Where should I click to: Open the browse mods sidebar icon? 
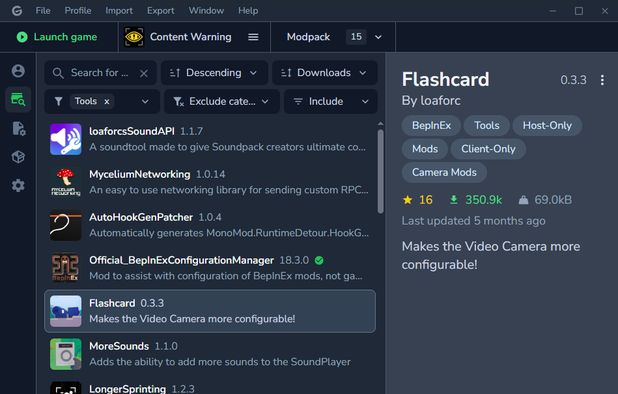coord(18,99)
